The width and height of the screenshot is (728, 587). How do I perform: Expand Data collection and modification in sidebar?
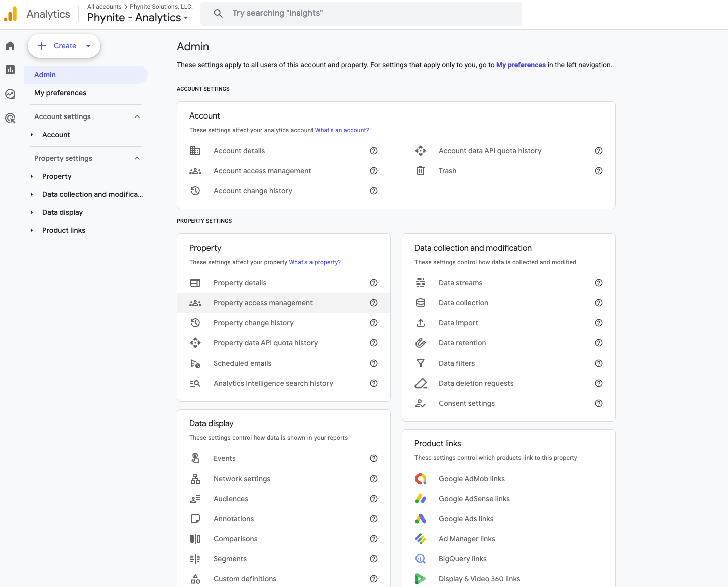[32, 194]
